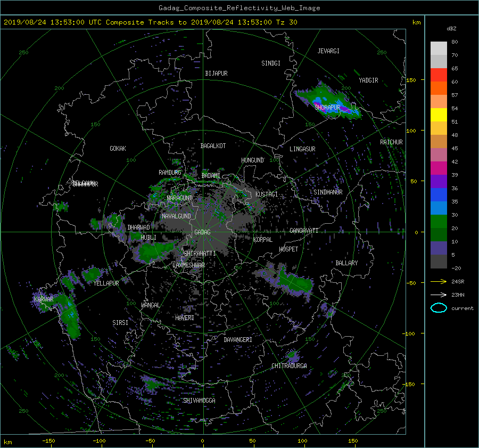
Task: Click the purple storm core near Shorapur
Action: click(344, 109)
